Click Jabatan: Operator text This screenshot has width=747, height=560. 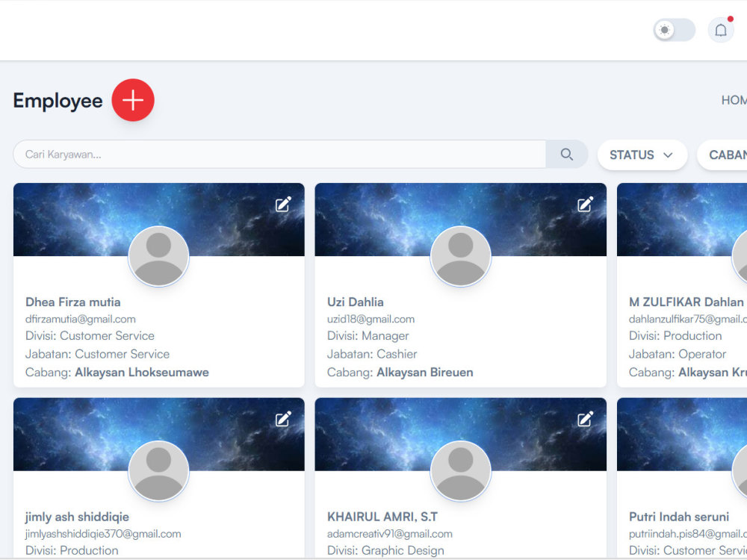click(678, 354)
